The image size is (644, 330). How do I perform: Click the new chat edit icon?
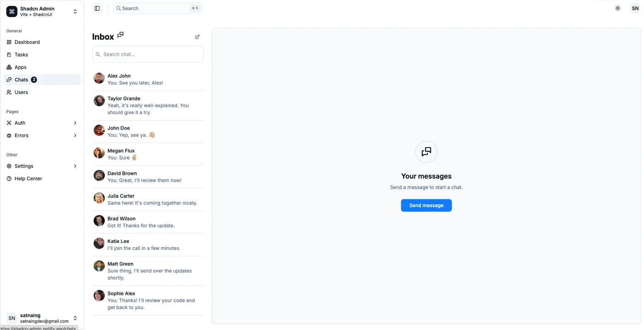(x=197, y=37)
